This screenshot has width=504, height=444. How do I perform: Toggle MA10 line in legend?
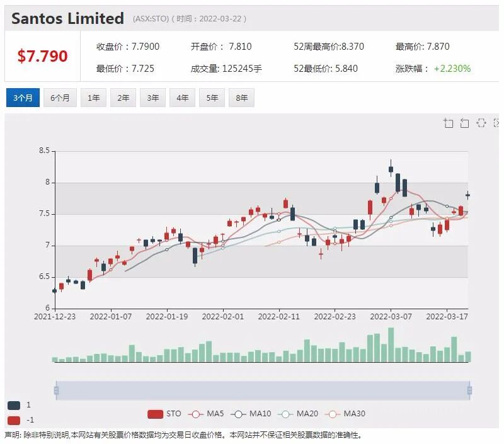(251, 414)
